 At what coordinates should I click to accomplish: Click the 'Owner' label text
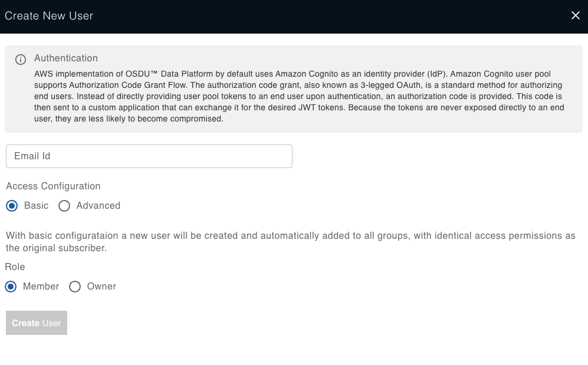click(101, 287)
